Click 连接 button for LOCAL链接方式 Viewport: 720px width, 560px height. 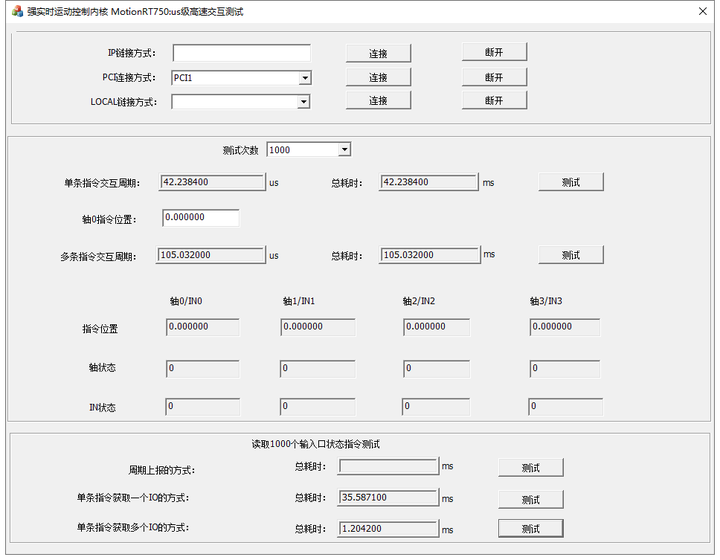coord(378,100)
